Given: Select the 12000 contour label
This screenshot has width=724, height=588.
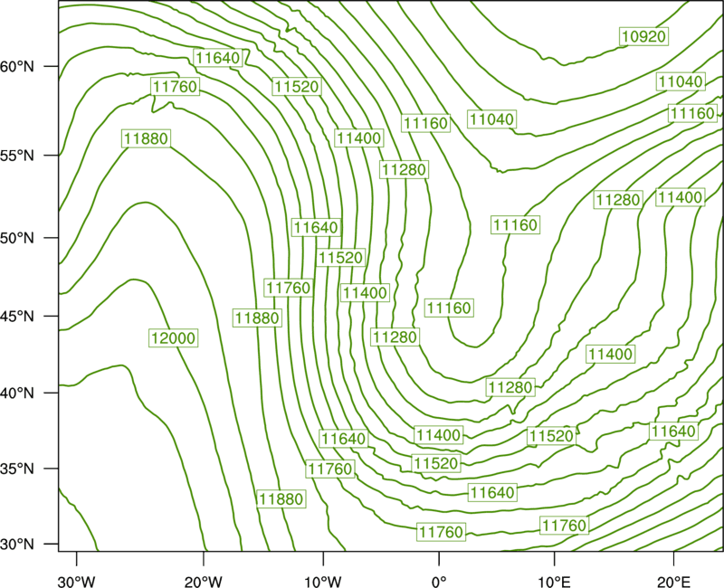Looking at the screenshot, I should point(174,337).
